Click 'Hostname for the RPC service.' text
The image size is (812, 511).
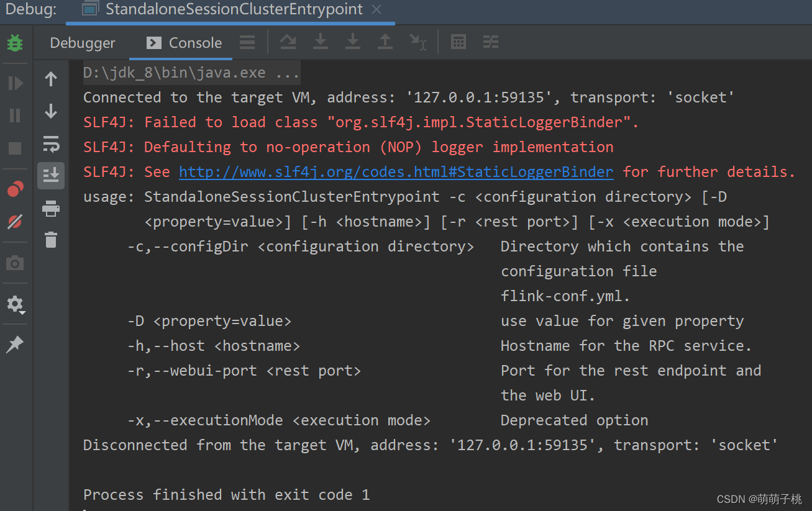(x=626, y=346)
